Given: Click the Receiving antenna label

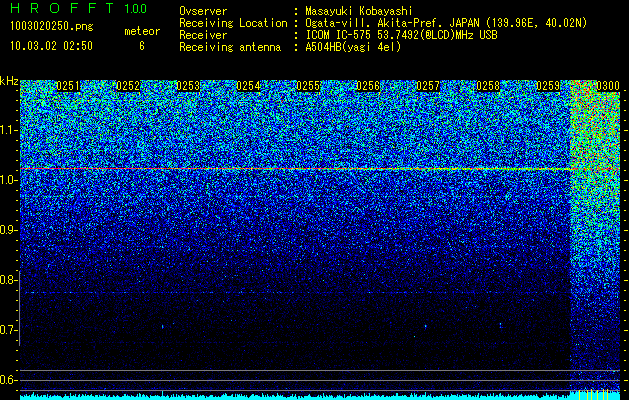Looking at the screenshot, I should pyautogui.click(x=230, y=47).
